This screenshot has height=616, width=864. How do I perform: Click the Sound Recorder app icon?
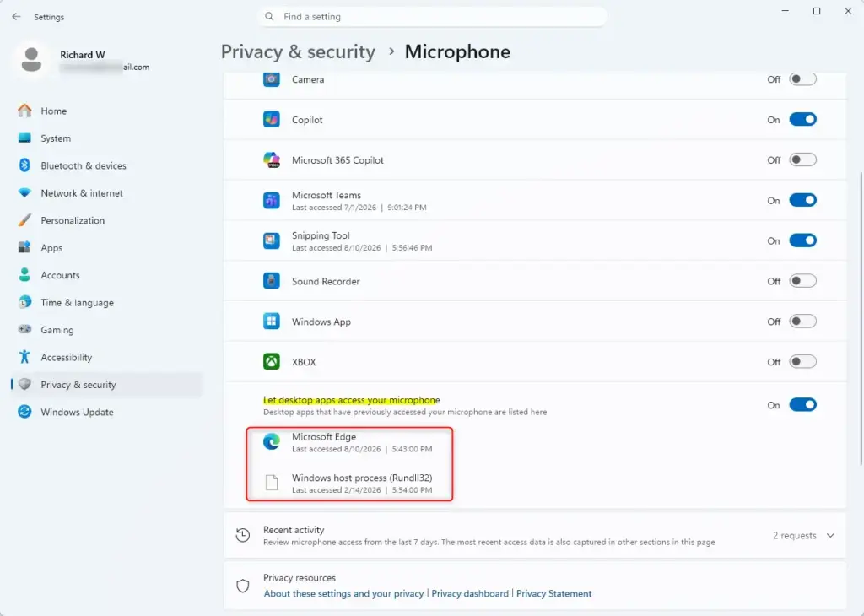271,281
